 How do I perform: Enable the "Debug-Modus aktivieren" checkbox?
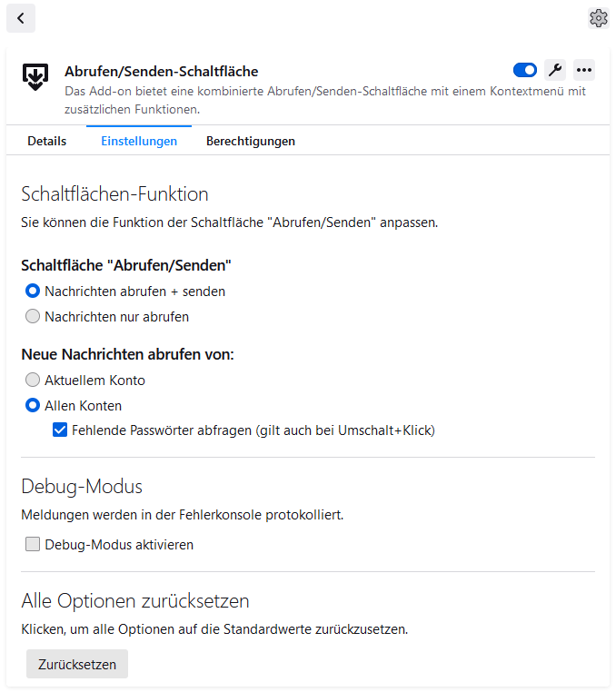pyautogui.click(x=33, y=545)
